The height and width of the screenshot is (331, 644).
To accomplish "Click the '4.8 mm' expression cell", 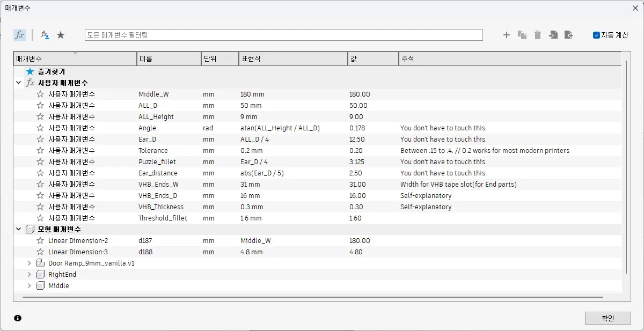I will 252,252.
